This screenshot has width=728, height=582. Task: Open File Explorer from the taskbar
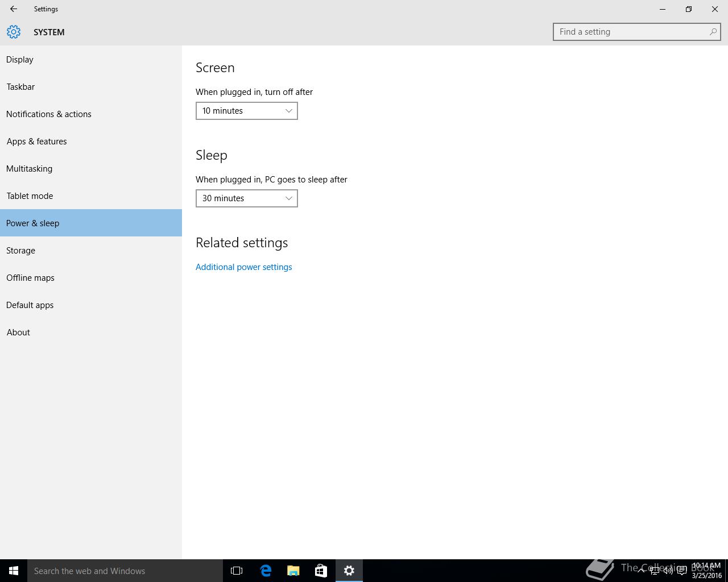293,571
